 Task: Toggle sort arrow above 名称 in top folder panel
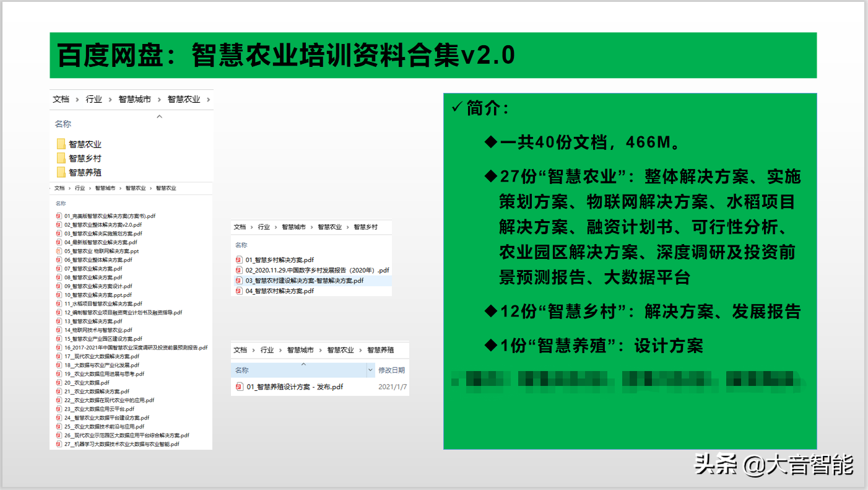coord(160,116)
